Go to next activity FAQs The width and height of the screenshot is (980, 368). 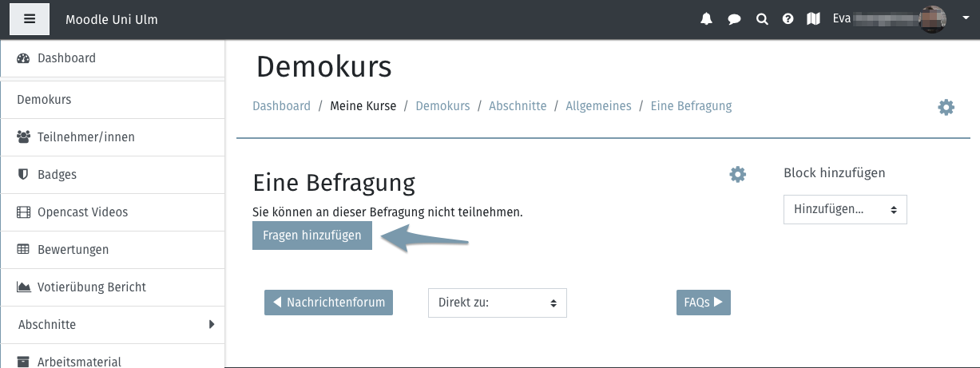704,303
